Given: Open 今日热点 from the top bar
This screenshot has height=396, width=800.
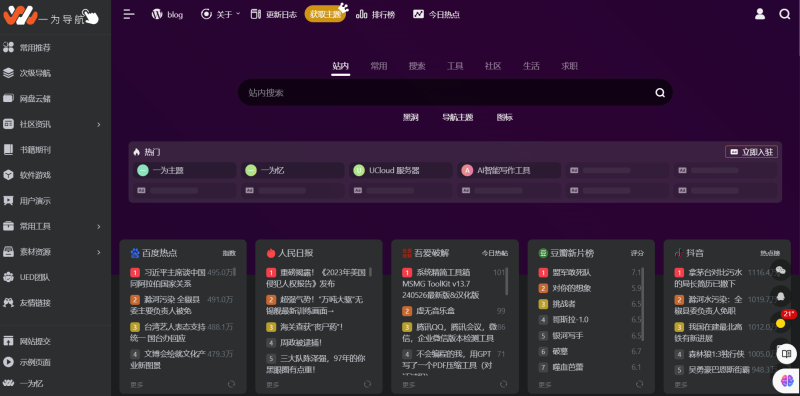Looking at the screenshot, I should (x=436, y=14).
